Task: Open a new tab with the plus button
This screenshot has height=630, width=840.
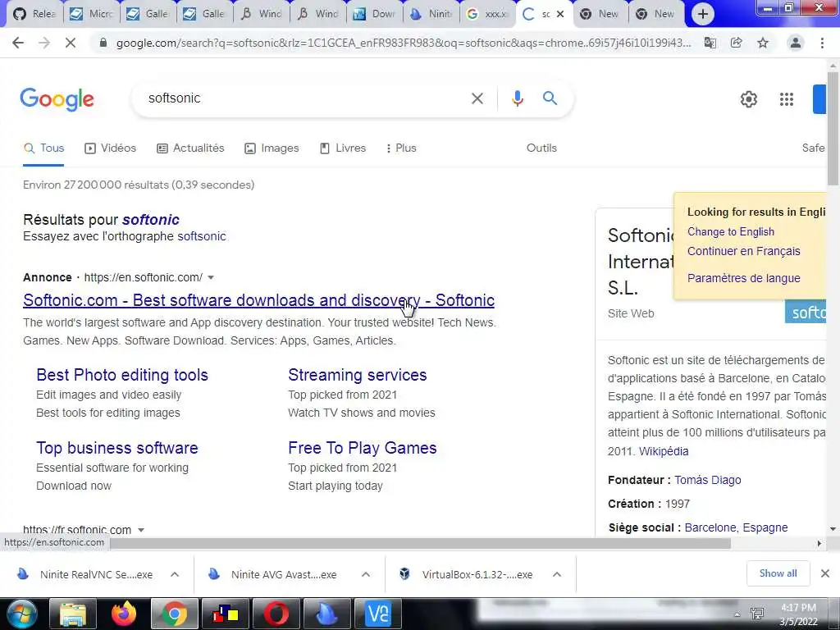Action: [x=703, y=14]
